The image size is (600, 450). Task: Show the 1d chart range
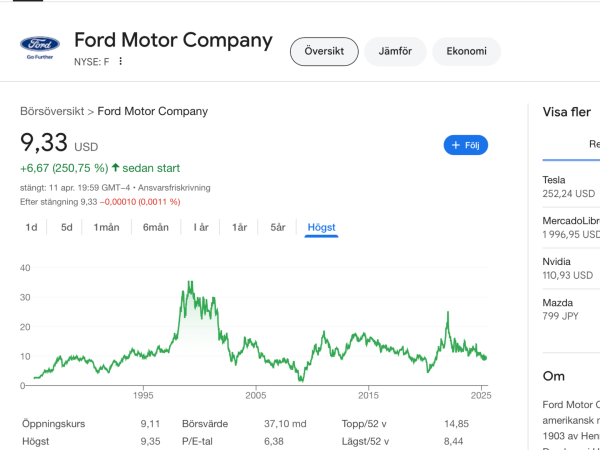tap(31, 227)
